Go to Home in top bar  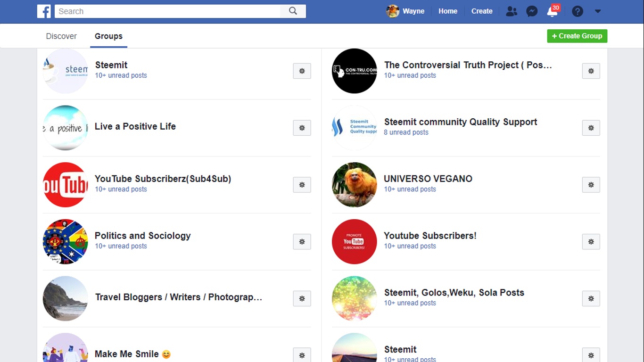click(448, 11)
